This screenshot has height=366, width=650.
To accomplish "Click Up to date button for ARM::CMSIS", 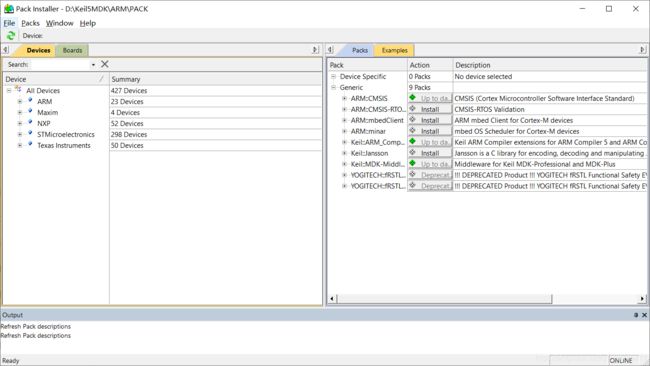I will [x=430, y=99].
